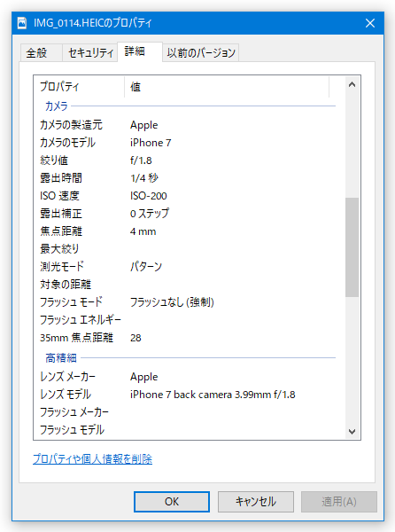395x532 pixels.
Task: Click the フラッシュなし (強制) value
Action: point(172,302)
